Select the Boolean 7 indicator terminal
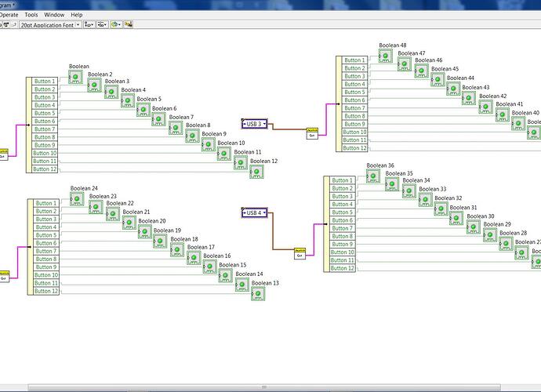This screenshot has height=392, width=541. coord(176,128)
